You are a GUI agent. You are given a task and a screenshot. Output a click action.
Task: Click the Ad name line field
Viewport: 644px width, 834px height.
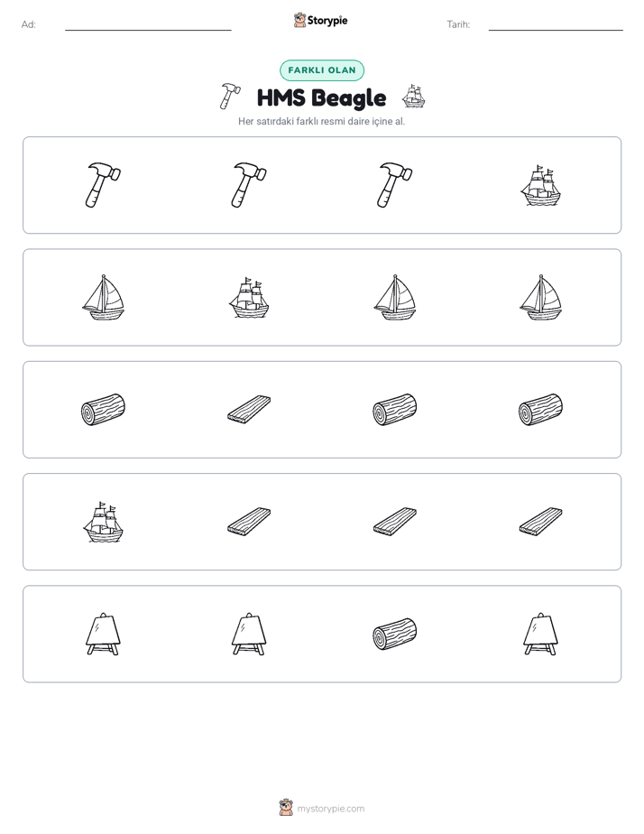[148, 24]
